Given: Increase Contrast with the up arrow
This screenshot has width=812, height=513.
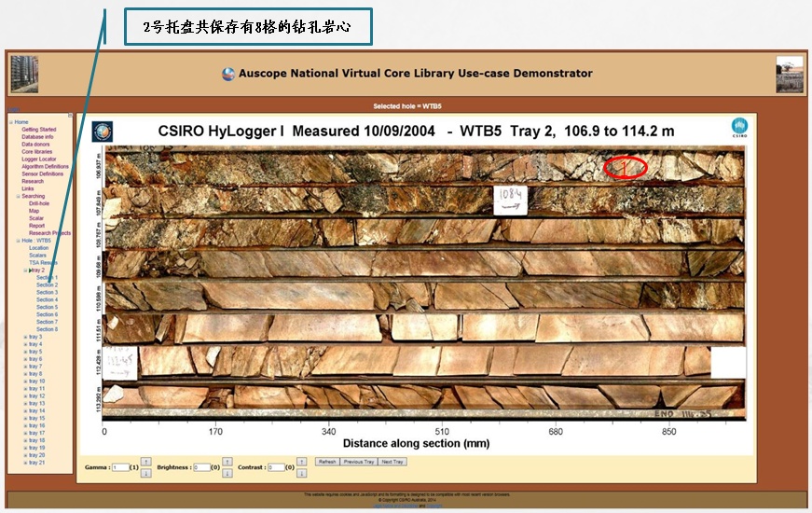Looking at the screenshot, I should coord(301,462).
